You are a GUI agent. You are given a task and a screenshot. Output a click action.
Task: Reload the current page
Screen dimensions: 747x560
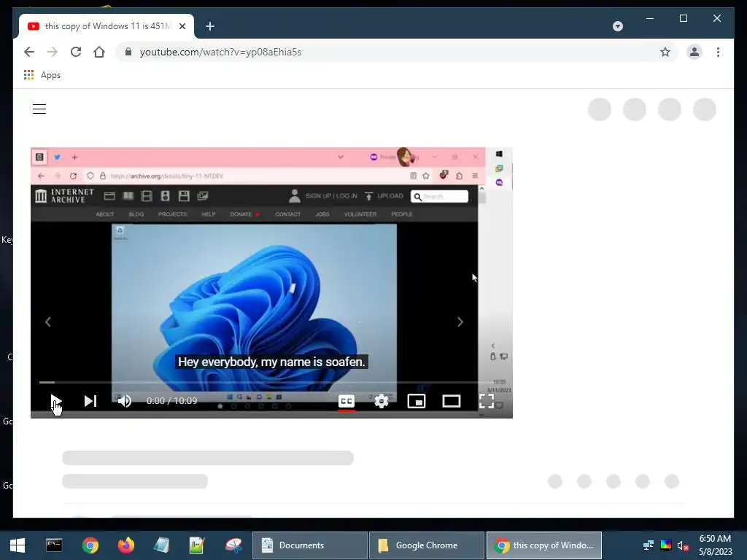[76, 52]
